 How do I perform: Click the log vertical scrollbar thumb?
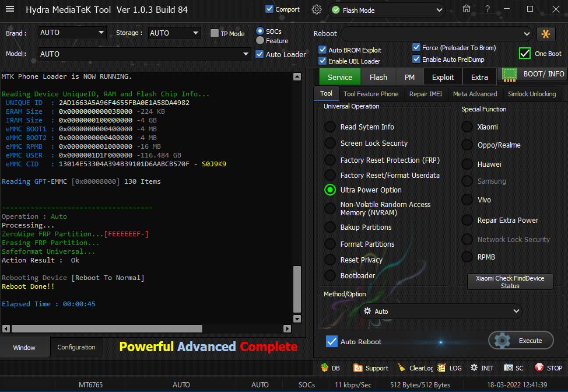point(297,289)
